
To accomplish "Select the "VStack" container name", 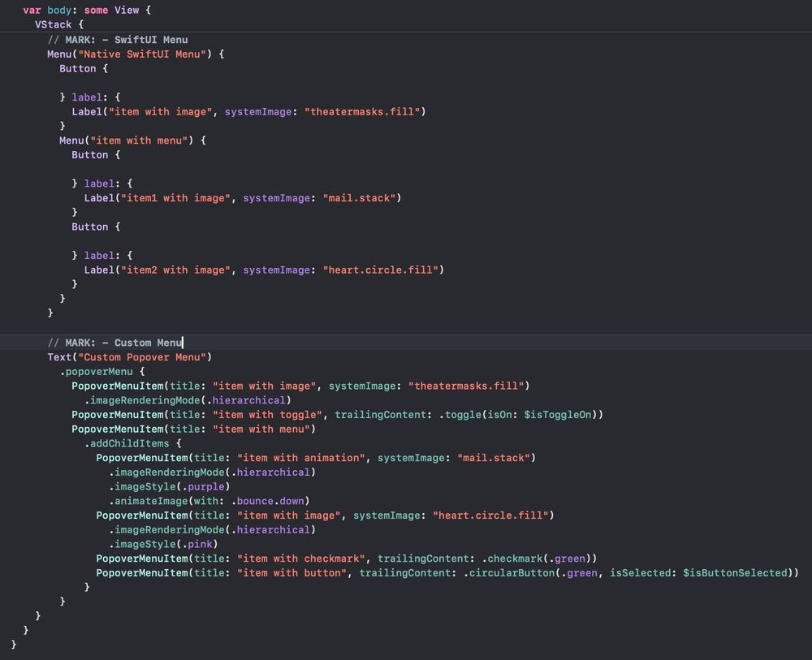I will pos(54,25).
